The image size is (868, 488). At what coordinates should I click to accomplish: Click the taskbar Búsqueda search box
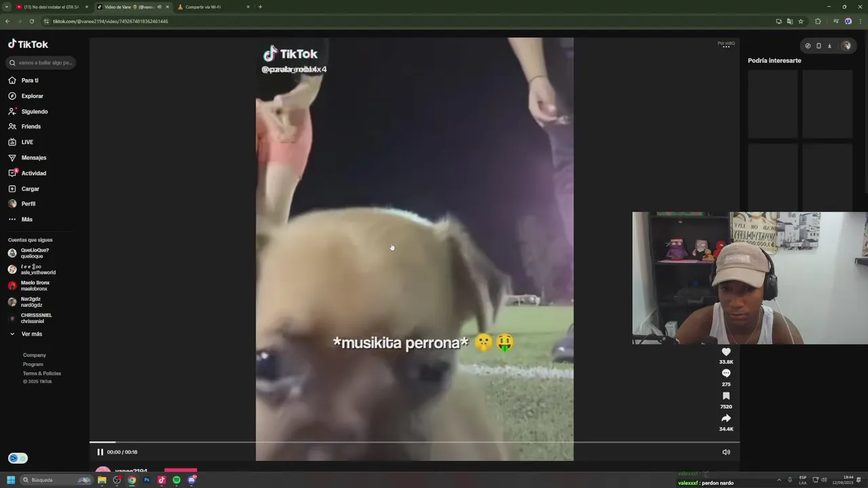point(57,480)
